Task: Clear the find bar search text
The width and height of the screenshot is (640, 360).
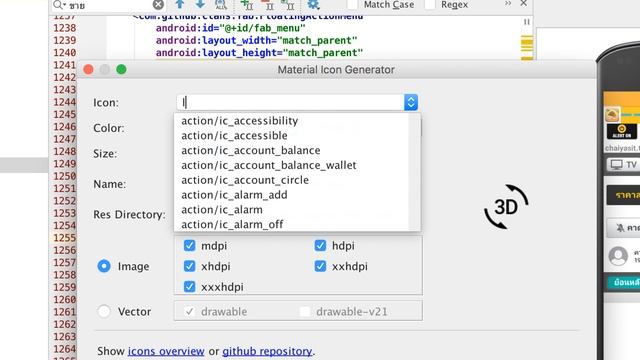Action: pos(158,4)
